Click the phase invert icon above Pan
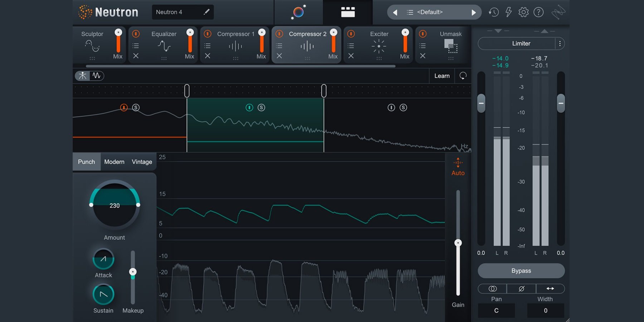 pyautogui.click(x=521, y=289)
